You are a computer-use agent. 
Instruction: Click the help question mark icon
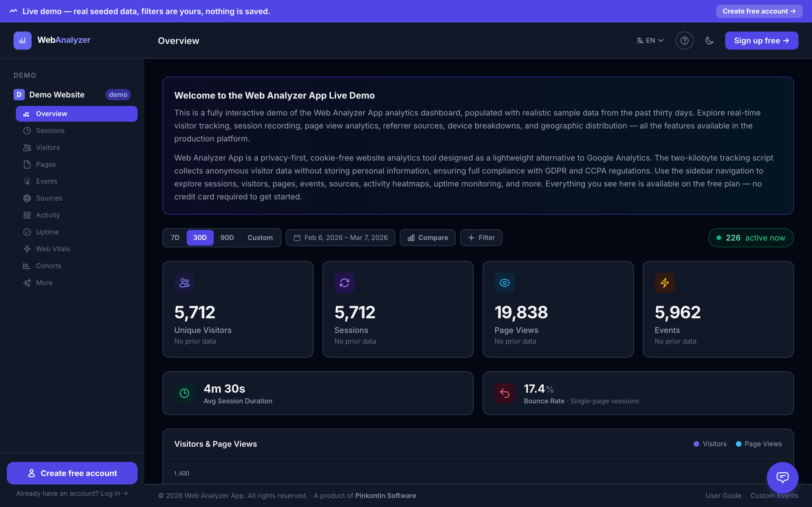click(684, 41)
